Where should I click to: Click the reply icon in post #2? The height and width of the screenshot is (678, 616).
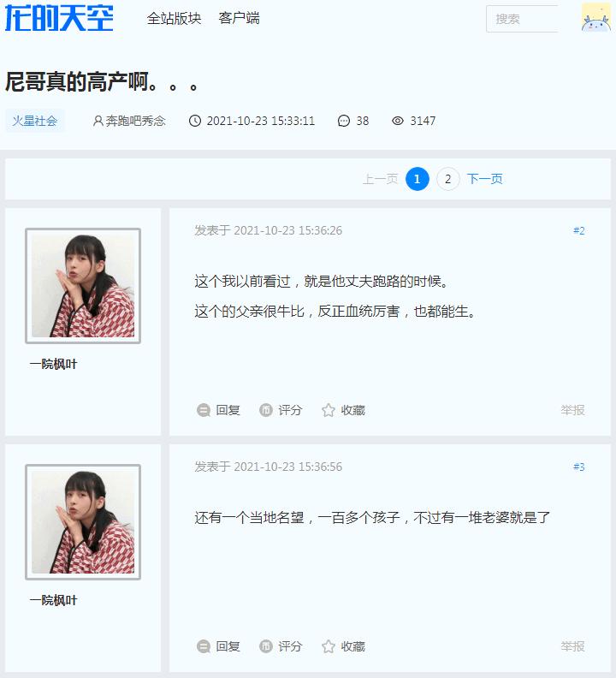pyautogui.click(x=203, y=410)
